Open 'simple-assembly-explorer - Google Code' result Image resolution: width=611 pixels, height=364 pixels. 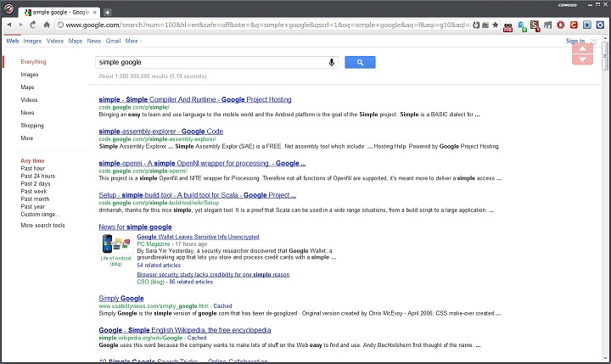coord(161,132)
